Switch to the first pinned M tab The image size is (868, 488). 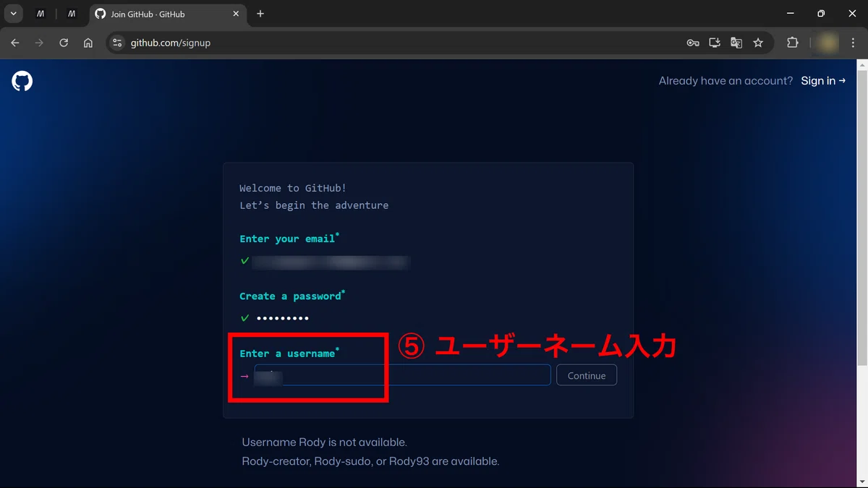pyautogui.click(x=41, y=14)
